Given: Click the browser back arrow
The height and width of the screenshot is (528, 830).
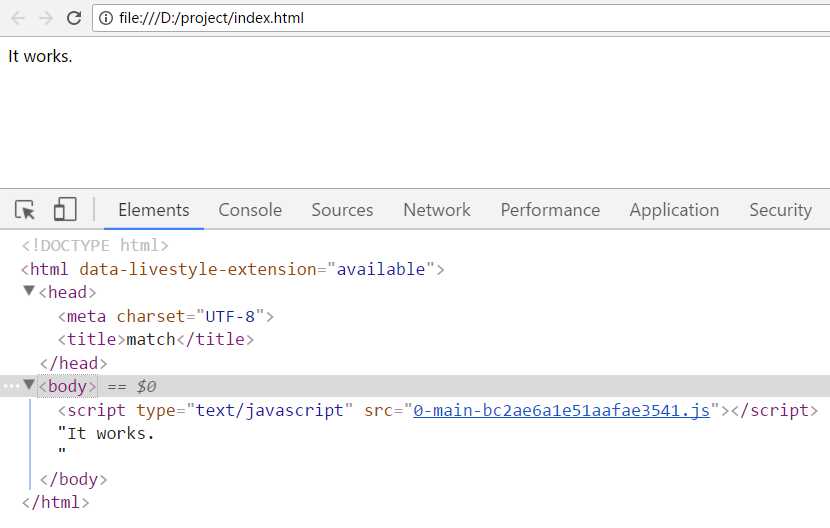Looking at the screenshot, I should pos(18,18).
